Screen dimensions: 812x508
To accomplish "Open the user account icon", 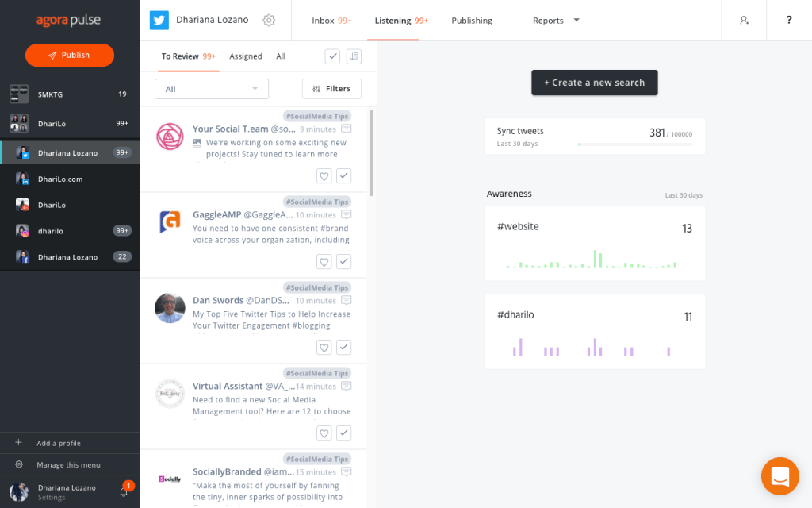I will click(744, 20).
